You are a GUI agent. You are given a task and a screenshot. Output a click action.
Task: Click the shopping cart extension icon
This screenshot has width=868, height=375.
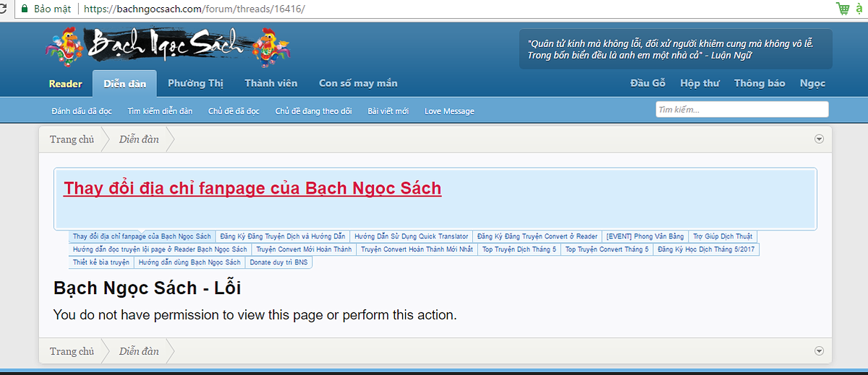843,9
